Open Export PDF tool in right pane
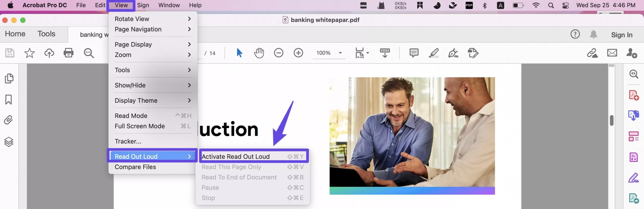Viewport: 644px width, 209px height. (633, 115)
